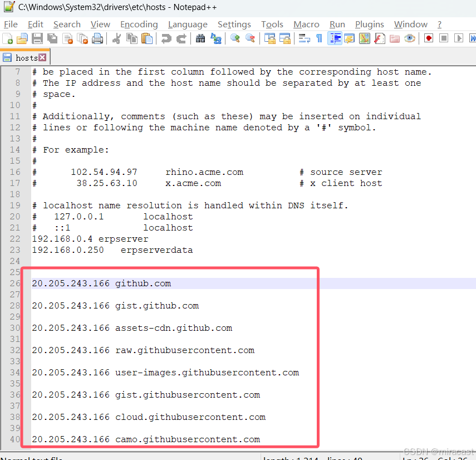Click the Cut scissors icon
The height and width of the screenshot is (460, 476).
[x=116, y=38]
